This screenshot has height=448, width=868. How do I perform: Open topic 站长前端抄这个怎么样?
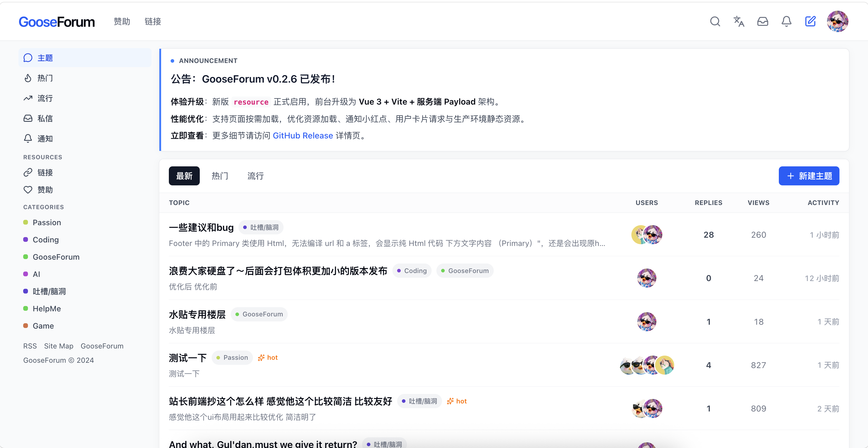[280, 401]
